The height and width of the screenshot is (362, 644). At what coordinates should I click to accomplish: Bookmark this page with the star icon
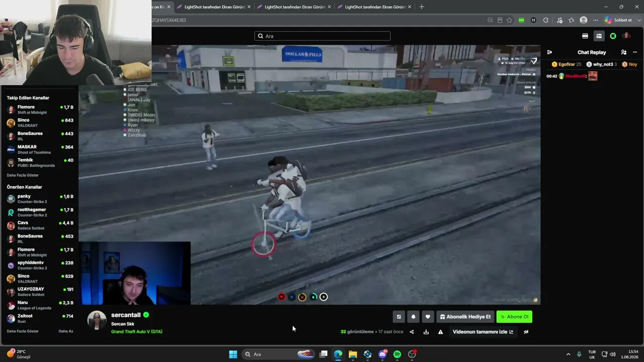click(509, 20)
